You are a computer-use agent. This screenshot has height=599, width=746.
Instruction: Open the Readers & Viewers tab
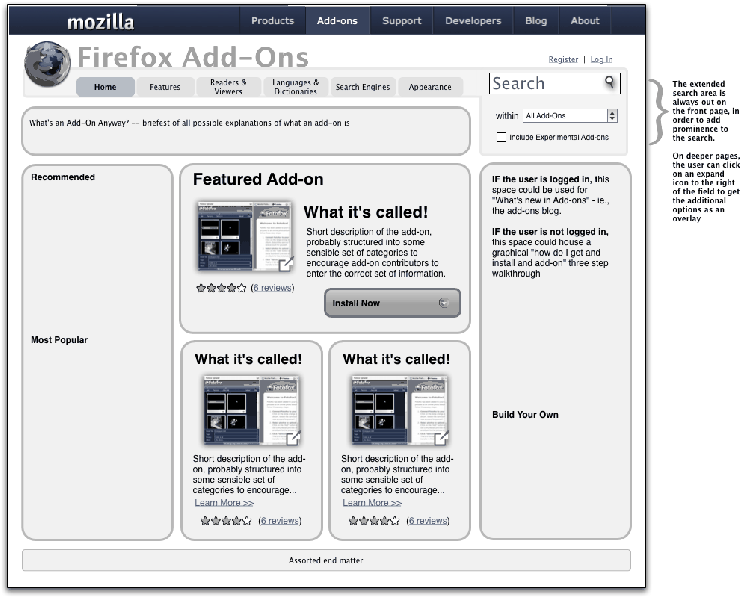pos(228,87)
